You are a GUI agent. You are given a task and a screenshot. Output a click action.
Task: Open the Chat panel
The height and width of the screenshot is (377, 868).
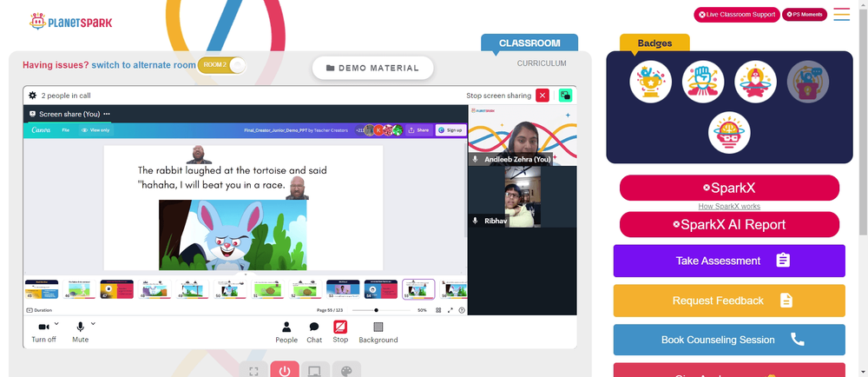[314, 332]
